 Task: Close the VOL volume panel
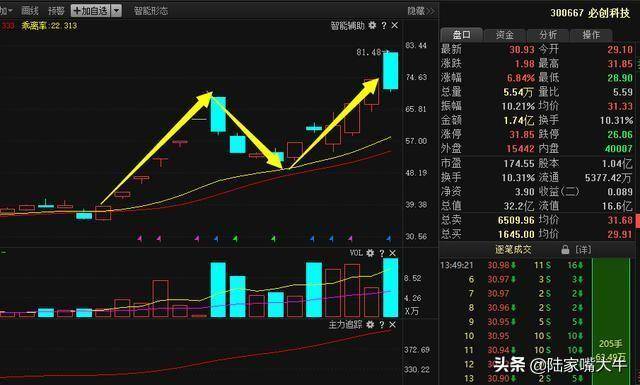393,253
